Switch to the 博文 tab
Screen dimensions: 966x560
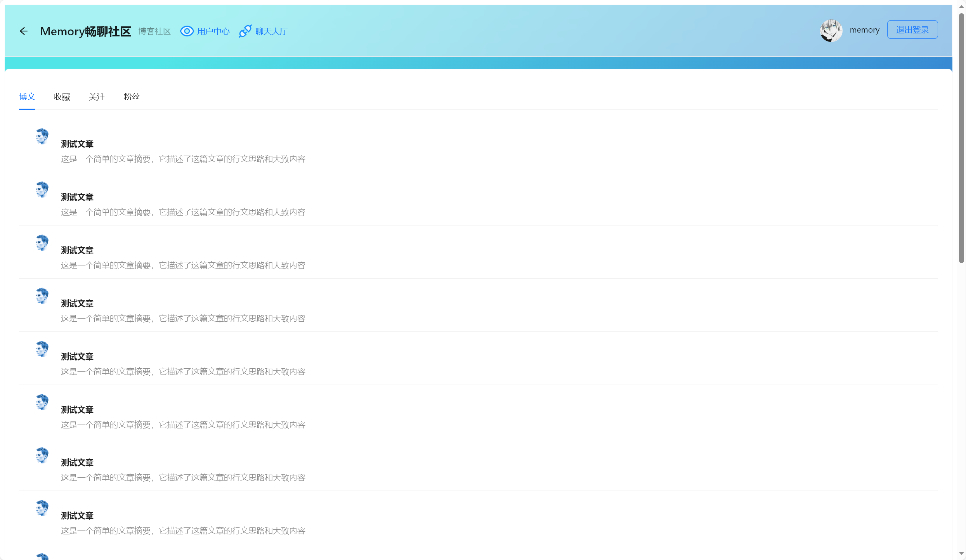coord(27,97)
